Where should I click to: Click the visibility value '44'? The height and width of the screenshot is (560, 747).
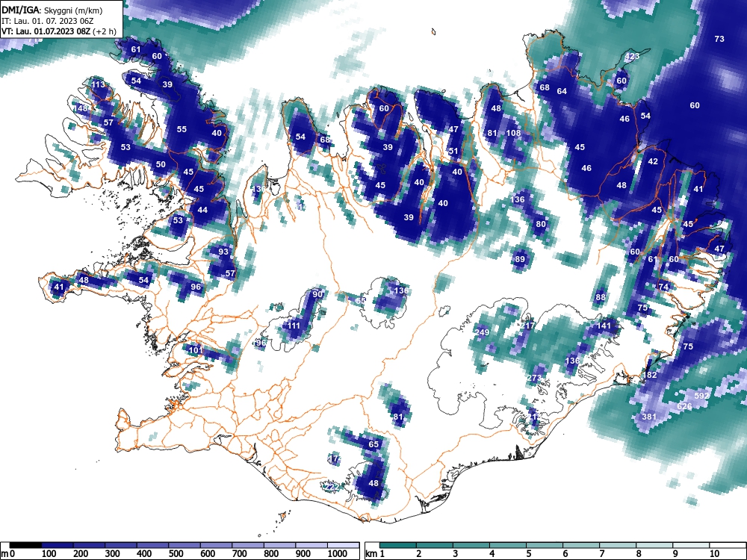202,210
